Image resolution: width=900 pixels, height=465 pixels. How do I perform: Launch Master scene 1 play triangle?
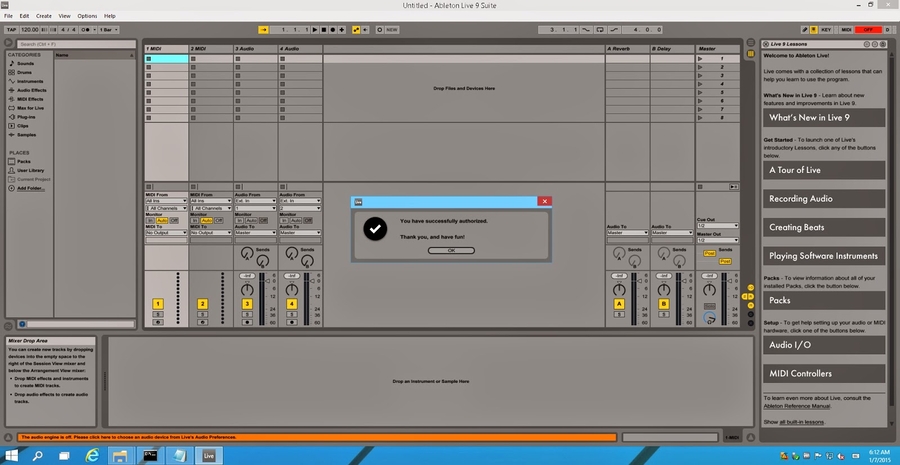point(700,60)
